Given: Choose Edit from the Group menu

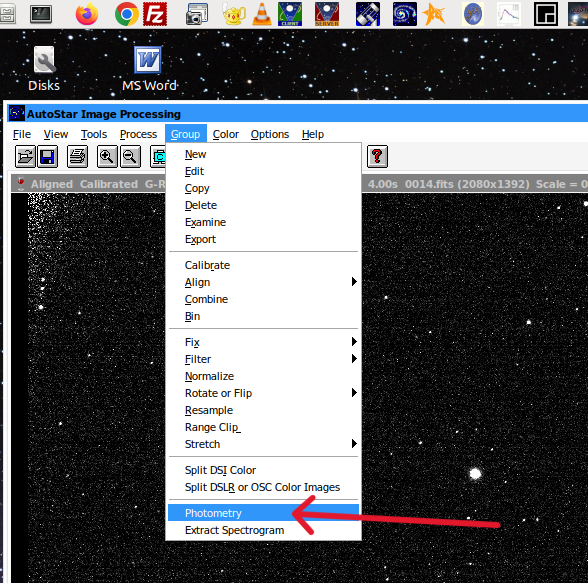Looking at the screenshot, I should pyautogui.click(x=263, y=171).
